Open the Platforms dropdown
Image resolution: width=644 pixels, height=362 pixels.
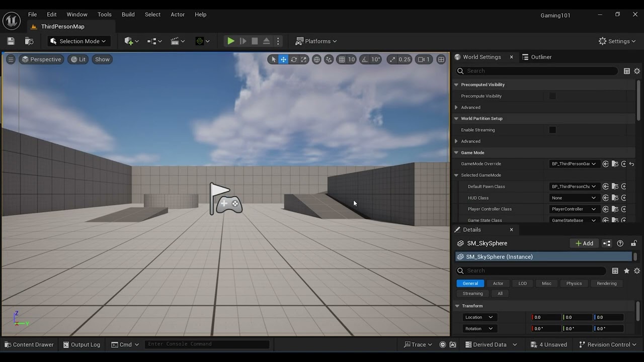pos(316,41)
